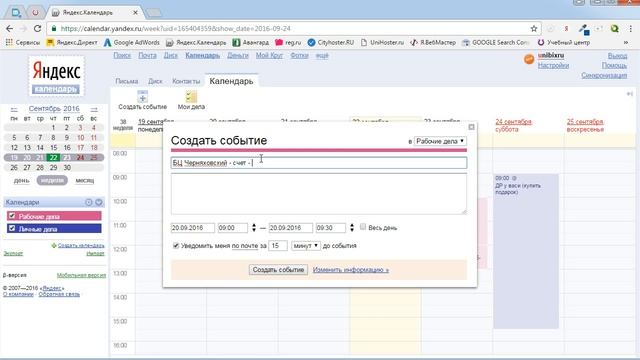Switch to Письма tab

127,81
